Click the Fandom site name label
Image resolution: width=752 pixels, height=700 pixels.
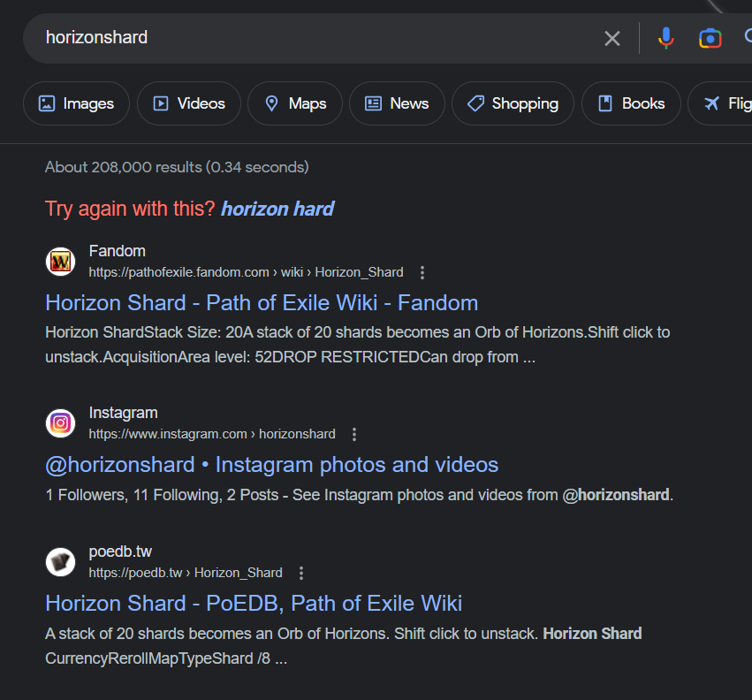(117, 251)
